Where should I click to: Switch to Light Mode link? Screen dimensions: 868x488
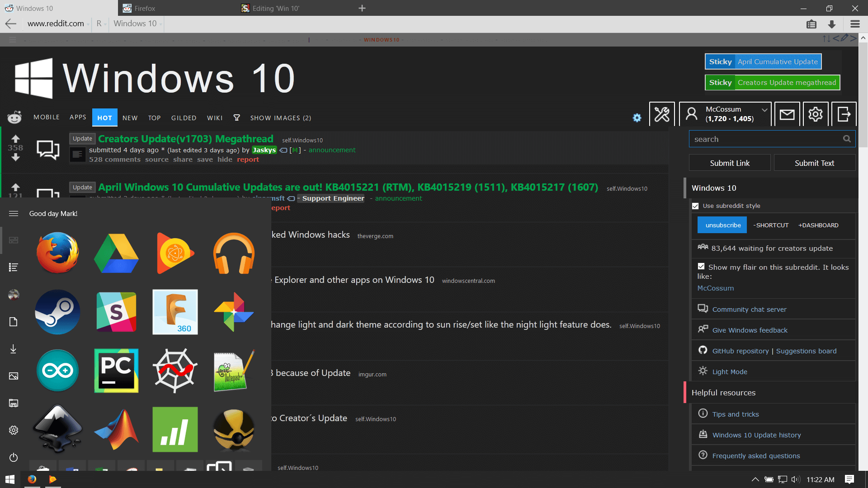tap(730, 372)
